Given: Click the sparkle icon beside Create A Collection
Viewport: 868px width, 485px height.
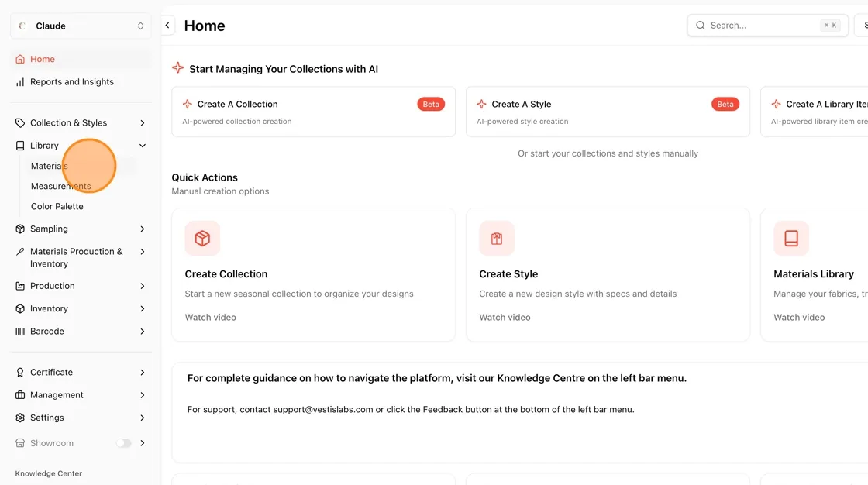Looking at the screenshot, I should pyautogui.click(x=188, y=104).
